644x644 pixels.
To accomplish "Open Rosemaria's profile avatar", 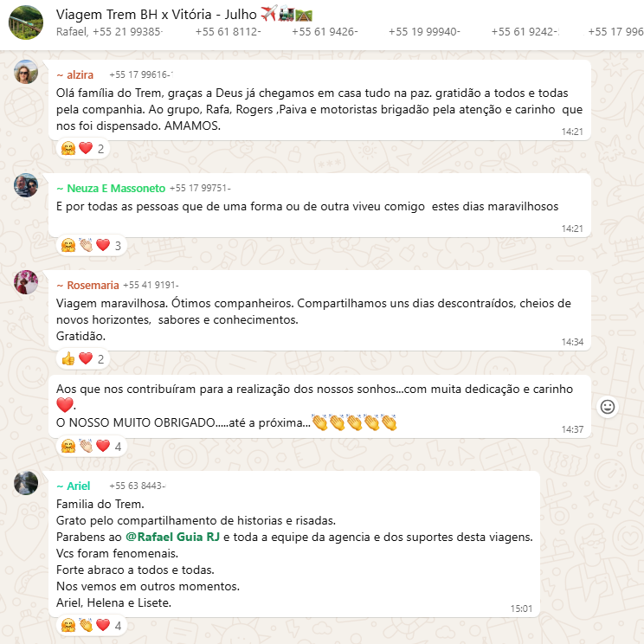I will coord(26,282).
